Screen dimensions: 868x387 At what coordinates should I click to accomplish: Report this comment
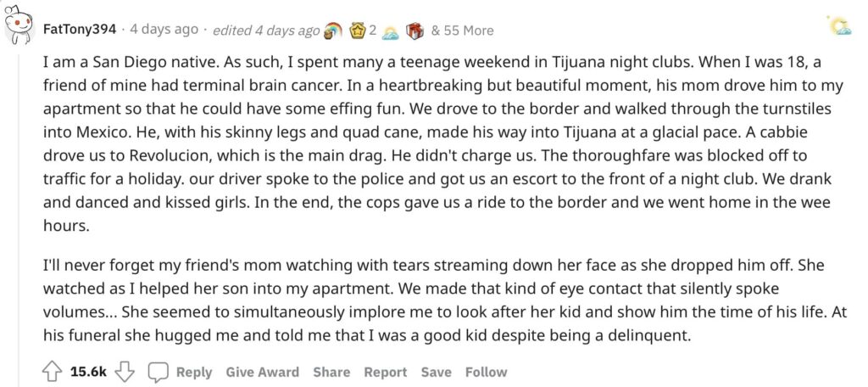click(x=386, y=372)
